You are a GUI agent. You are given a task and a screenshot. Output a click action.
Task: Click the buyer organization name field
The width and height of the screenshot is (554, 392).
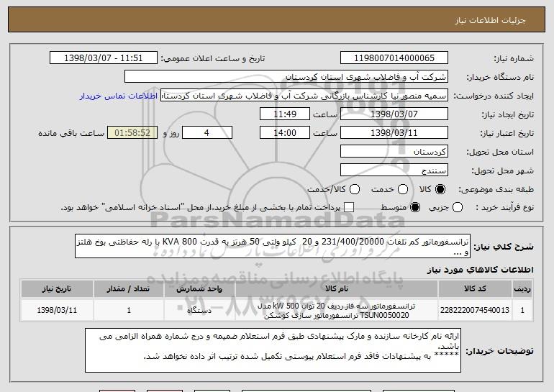coord(286,77)
